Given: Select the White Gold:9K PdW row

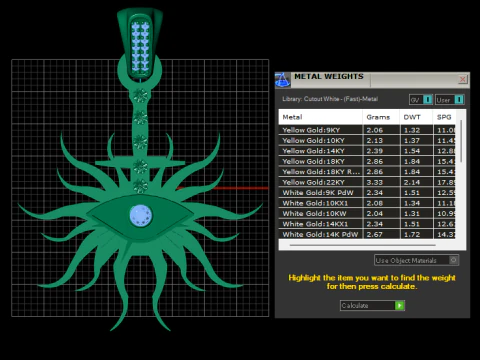Looking at the screenshot, I should pos(367,192).
